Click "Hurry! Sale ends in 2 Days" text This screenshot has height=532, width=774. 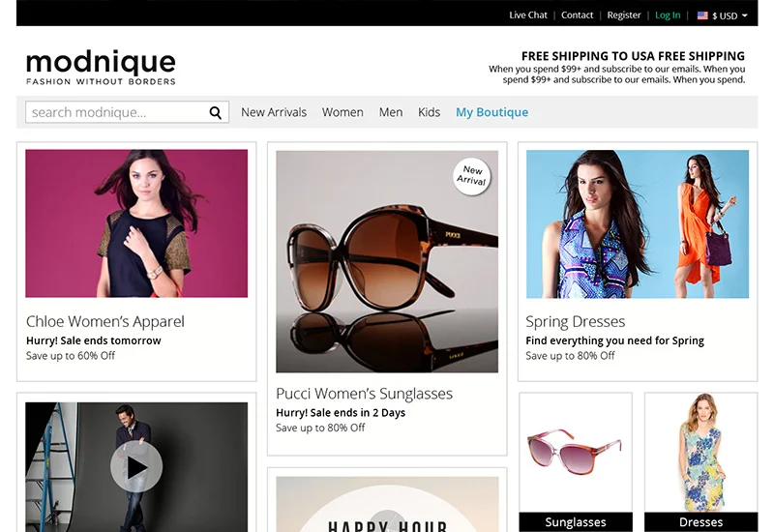341,413
